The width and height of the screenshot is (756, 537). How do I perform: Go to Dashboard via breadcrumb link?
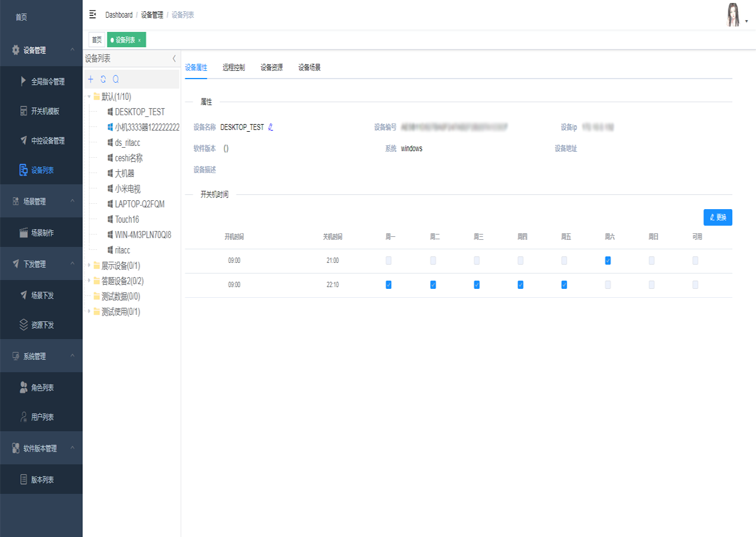(119, 15)
